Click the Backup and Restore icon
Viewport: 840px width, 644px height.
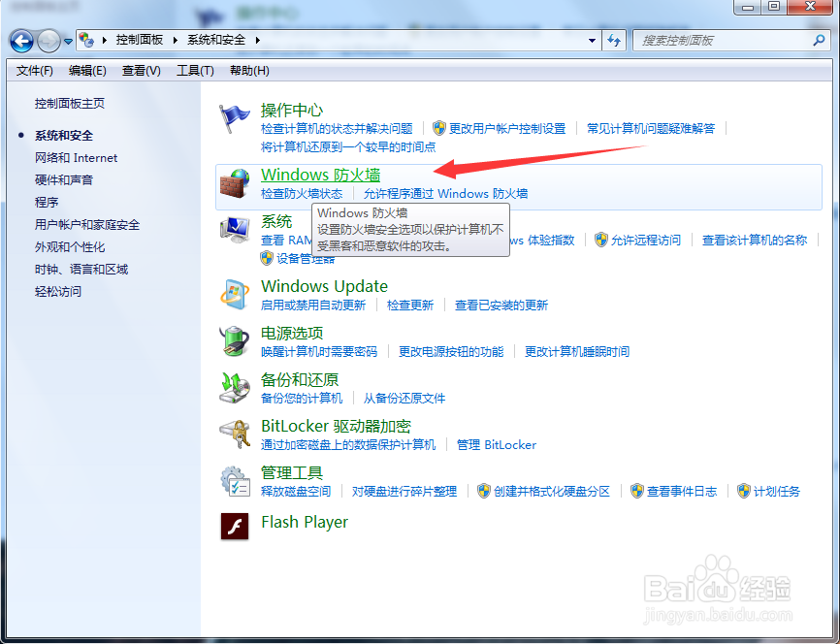click(235, 387)
